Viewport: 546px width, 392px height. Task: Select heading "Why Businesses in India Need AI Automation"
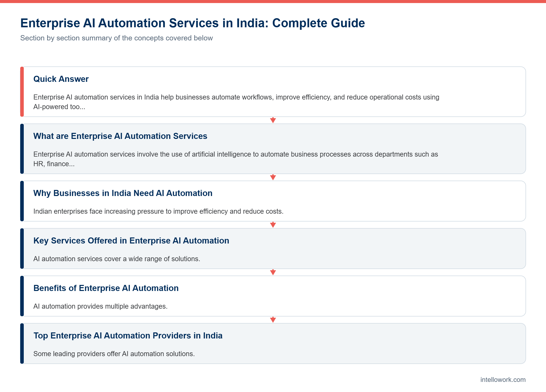point(123,193)
